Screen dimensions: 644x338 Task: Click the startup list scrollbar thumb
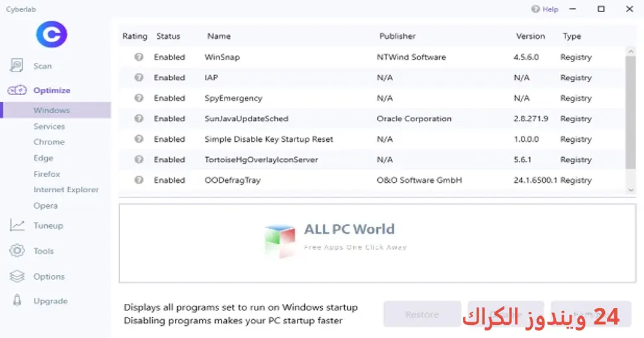click(631, 113)
